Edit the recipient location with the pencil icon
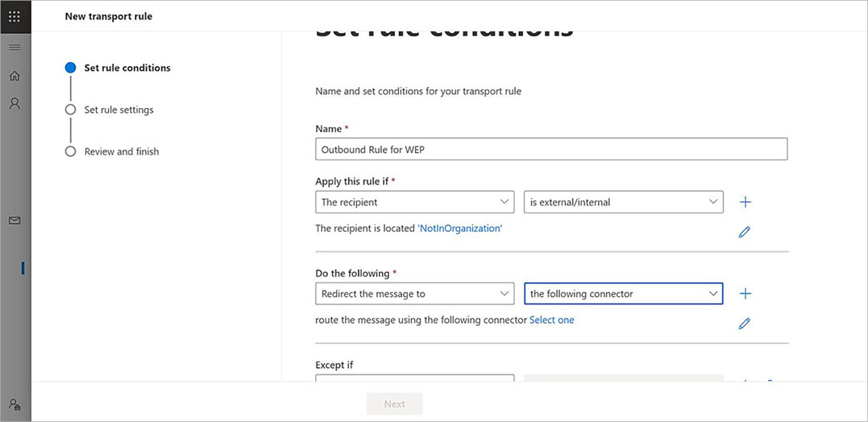Screen dimensions: 868x422 745,232
